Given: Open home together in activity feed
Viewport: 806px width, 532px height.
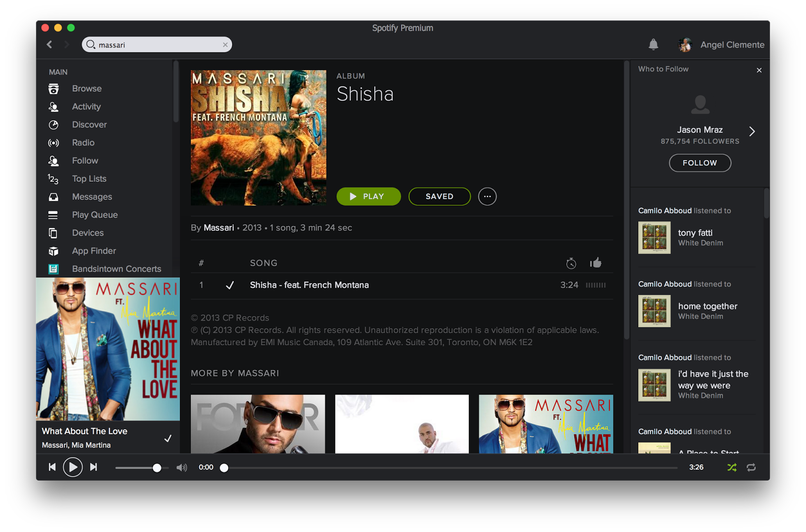Looking at the screenshot, I should point(708,306).
